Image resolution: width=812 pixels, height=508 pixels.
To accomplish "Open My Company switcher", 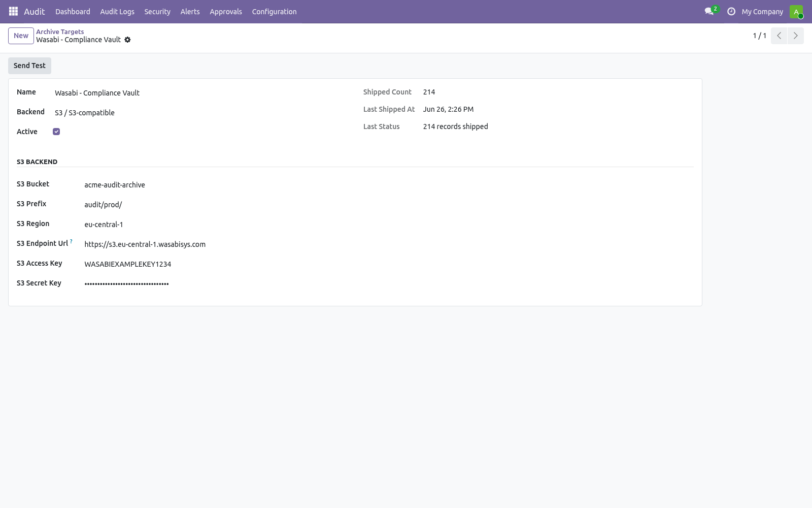I will pos(762,11).
